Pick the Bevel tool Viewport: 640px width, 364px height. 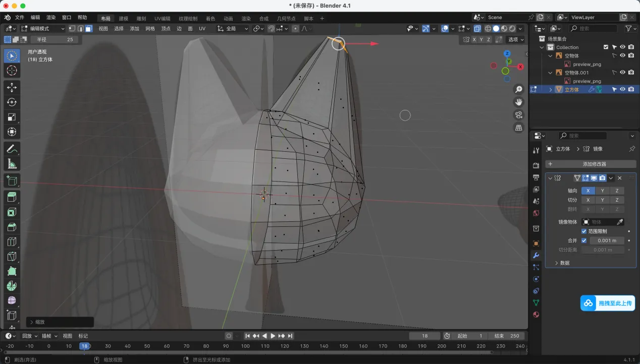click(12, 227)
